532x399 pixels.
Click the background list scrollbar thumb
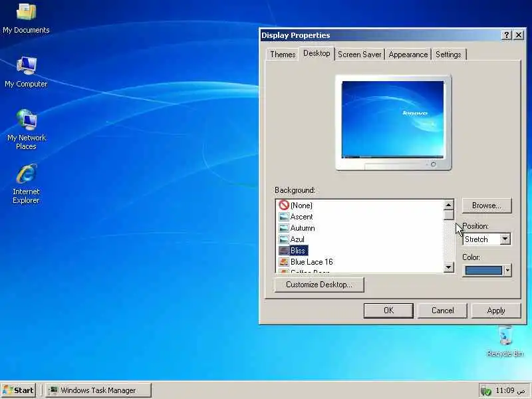click(448, 215)
